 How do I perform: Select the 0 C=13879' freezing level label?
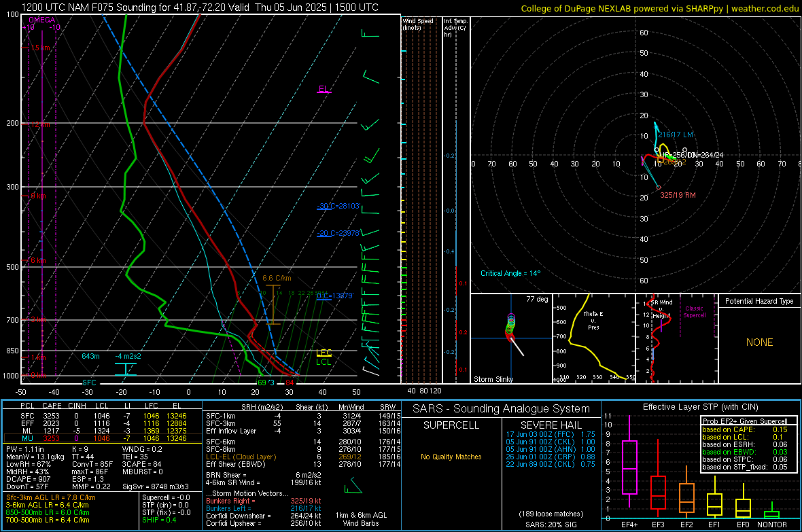coord(335,296)
